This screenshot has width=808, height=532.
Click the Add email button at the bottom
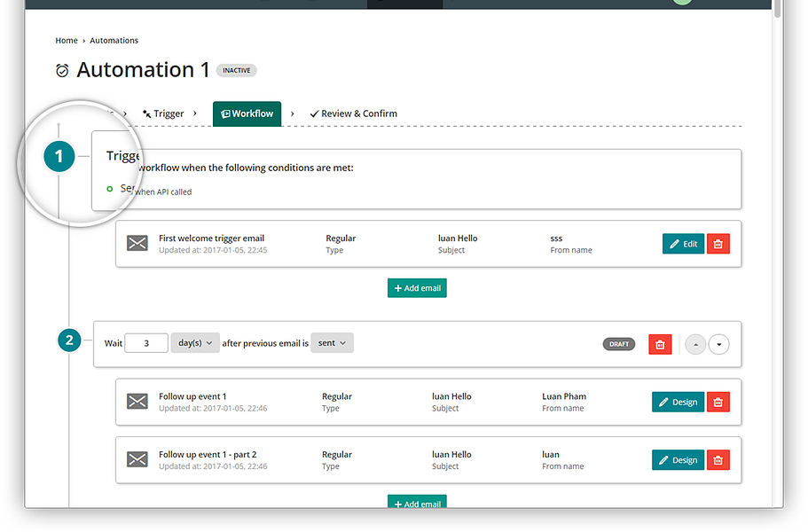tap(417, 502)
